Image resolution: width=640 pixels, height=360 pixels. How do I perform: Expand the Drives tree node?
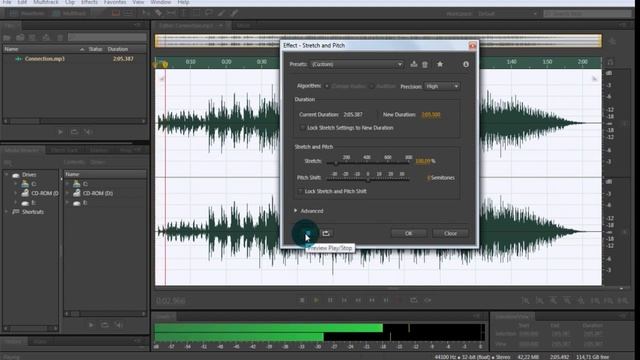coord(7,175)
